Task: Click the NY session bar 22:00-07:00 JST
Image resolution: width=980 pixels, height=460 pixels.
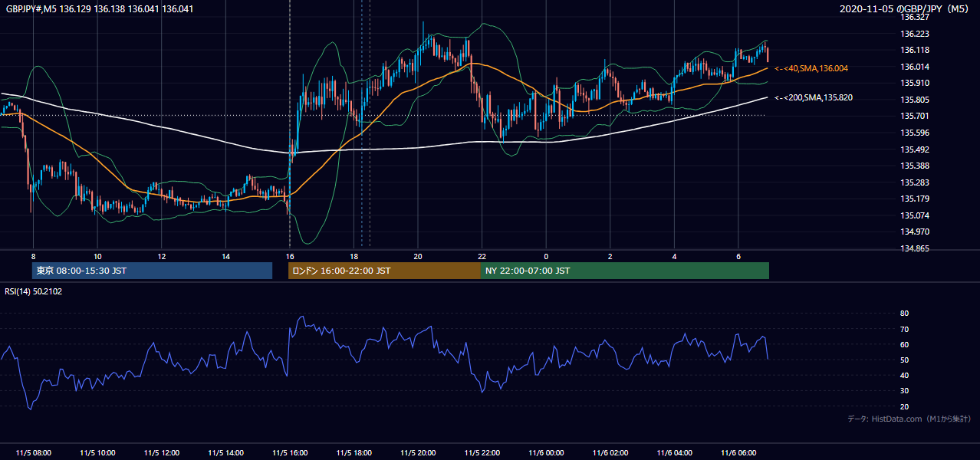Action: (x=624, y=271)
